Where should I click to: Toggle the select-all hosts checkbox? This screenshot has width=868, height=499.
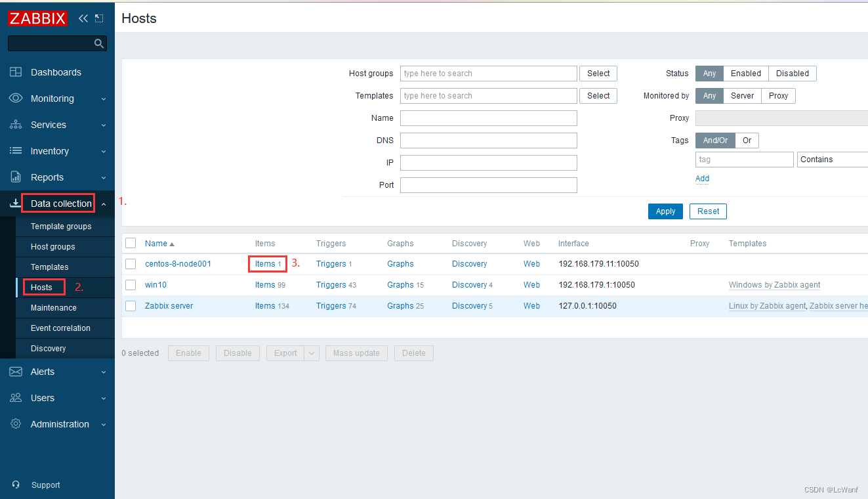point(131,243)
